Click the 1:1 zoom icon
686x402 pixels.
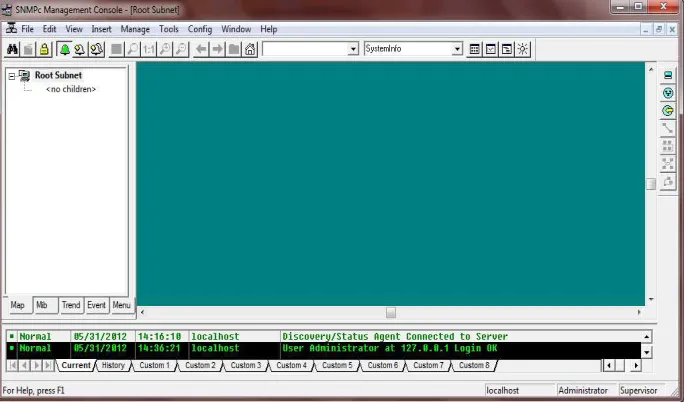pos(149,49)
